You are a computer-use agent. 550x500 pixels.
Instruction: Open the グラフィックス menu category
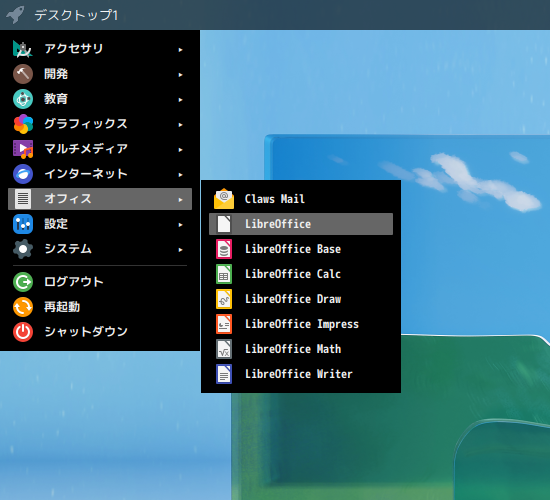[100, 124]
